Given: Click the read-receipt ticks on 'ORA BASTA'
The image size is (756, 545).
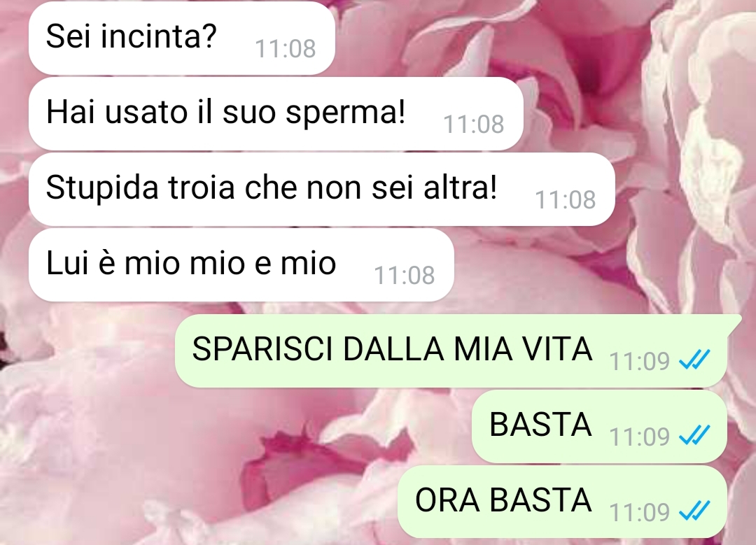Looking at the screenshot, I should (x=694, y=511).
